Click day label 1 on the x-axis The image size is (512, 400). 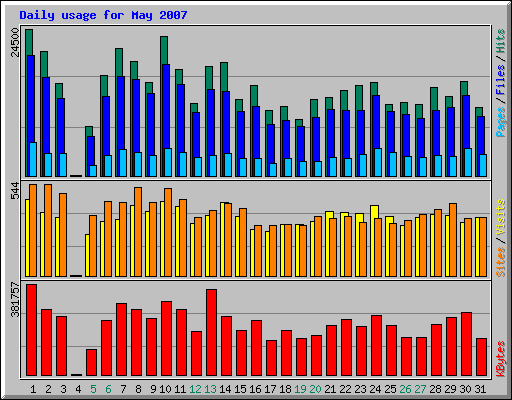33,389
